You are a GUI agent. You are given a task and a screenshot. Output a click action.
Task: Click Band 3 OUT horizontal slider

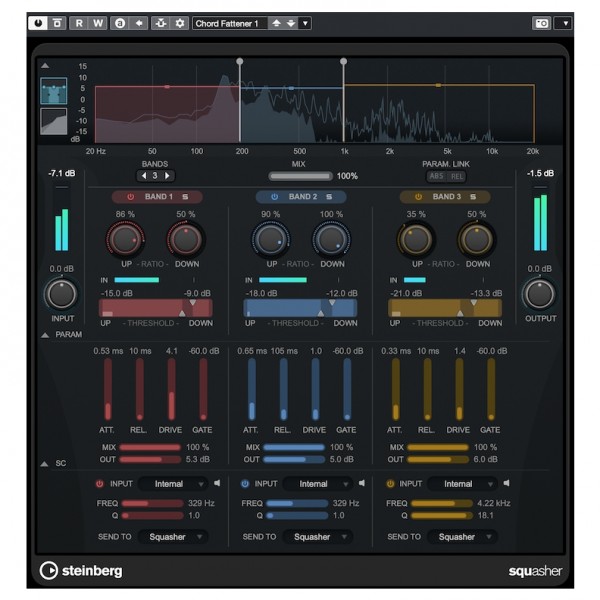pos(438,459)
